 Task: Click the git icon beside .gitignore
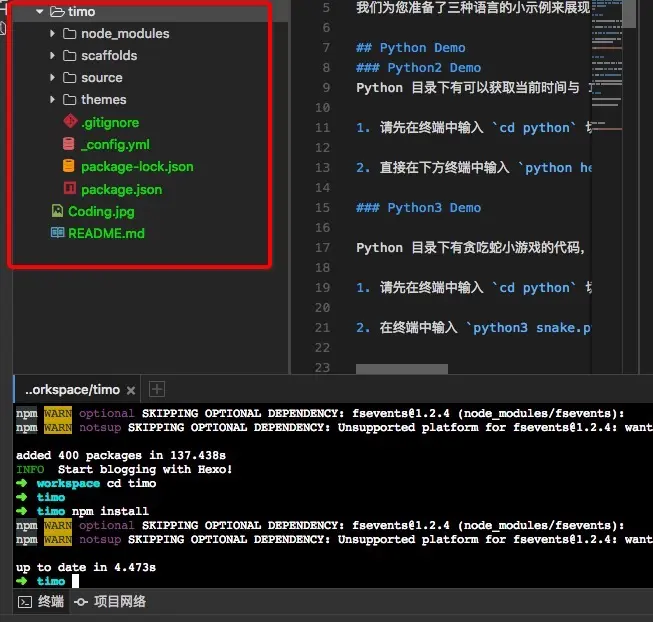click(70, 122)
